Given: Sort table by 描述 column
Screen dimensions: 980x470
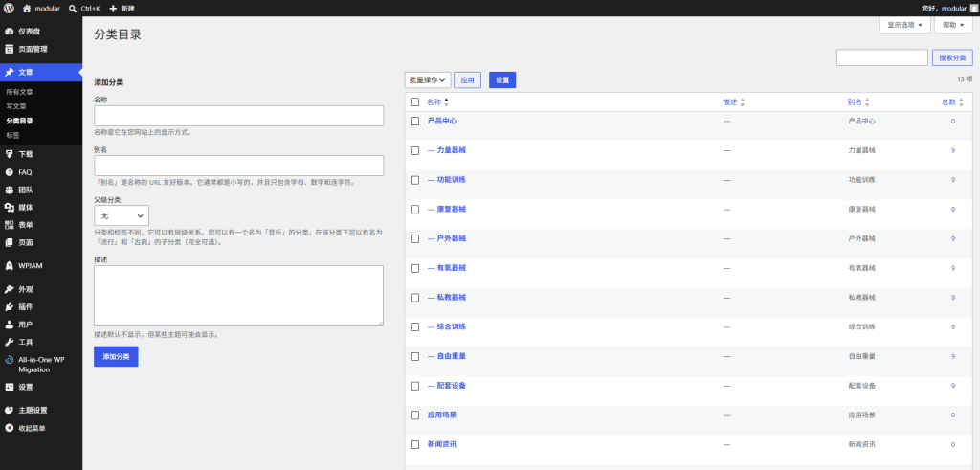Looking at the screenshot, I should click(734, 101).
